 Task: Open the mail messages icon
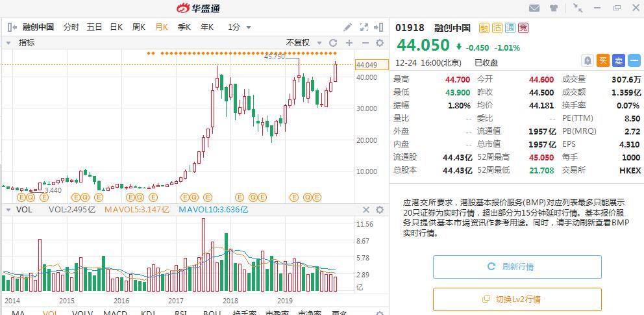[534, 7]
